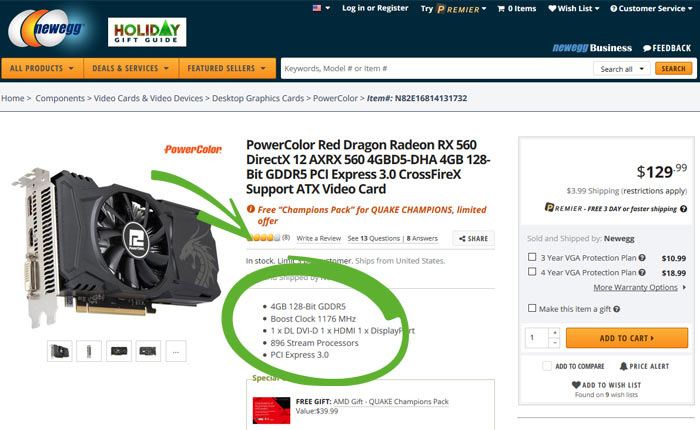Click the Price Alert bell icon
This screenshot has height=430, width=700.
point(623,366)
